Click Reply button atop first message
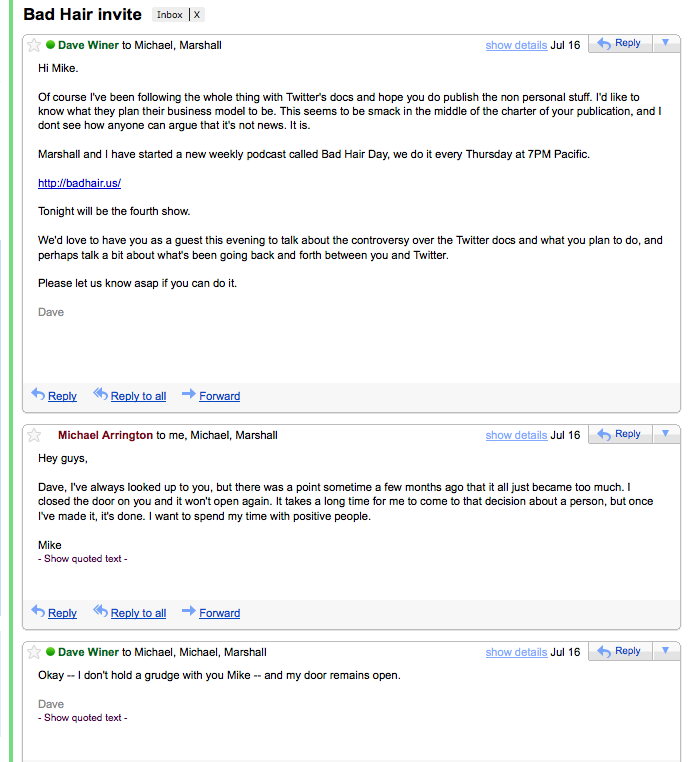This screenshot has width=696, height=762. click(619, 43)
